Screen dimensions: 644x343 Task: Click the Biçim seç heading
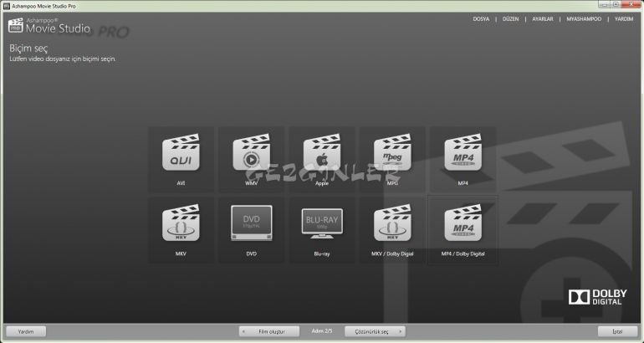(x=28, y=49)
